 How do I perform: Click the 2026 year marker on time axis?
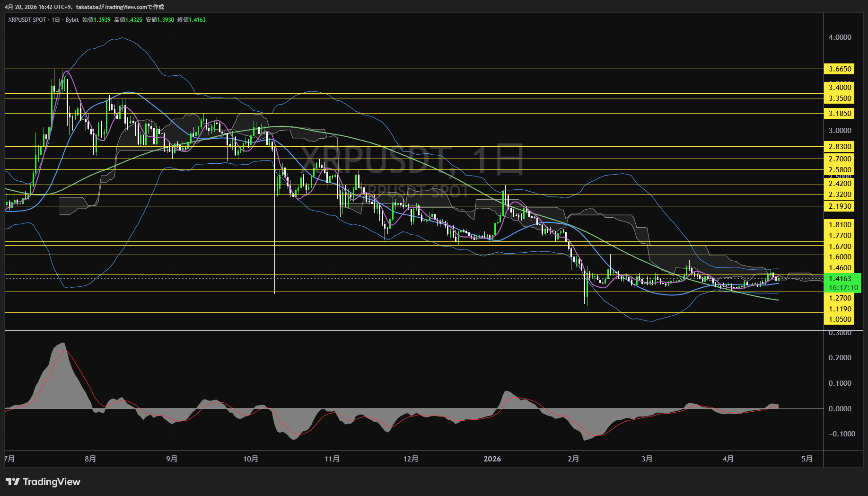492,459
